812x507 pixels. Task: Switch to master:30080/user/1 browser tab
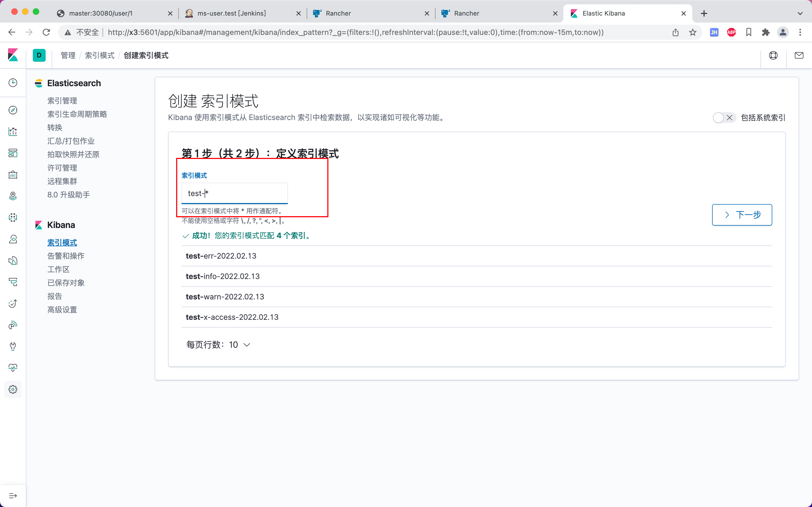point(114,13)
